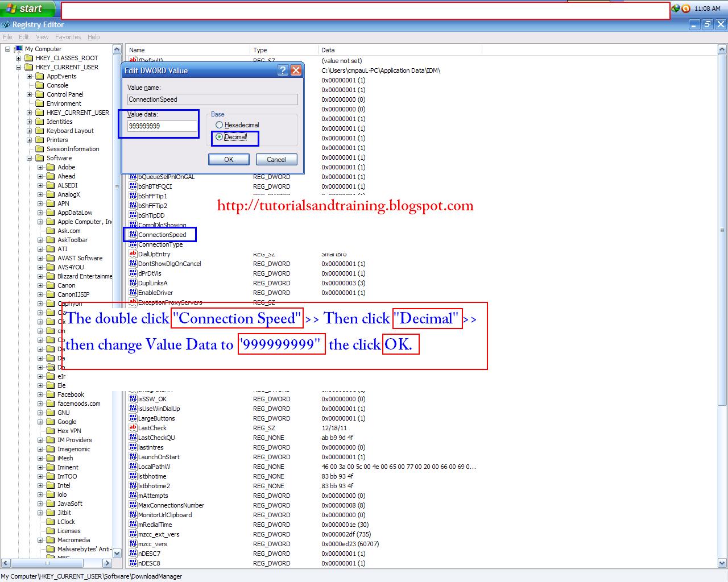Click the tree pane scroll right arrow
Screen dimensions: 728x582
point(107,563)
